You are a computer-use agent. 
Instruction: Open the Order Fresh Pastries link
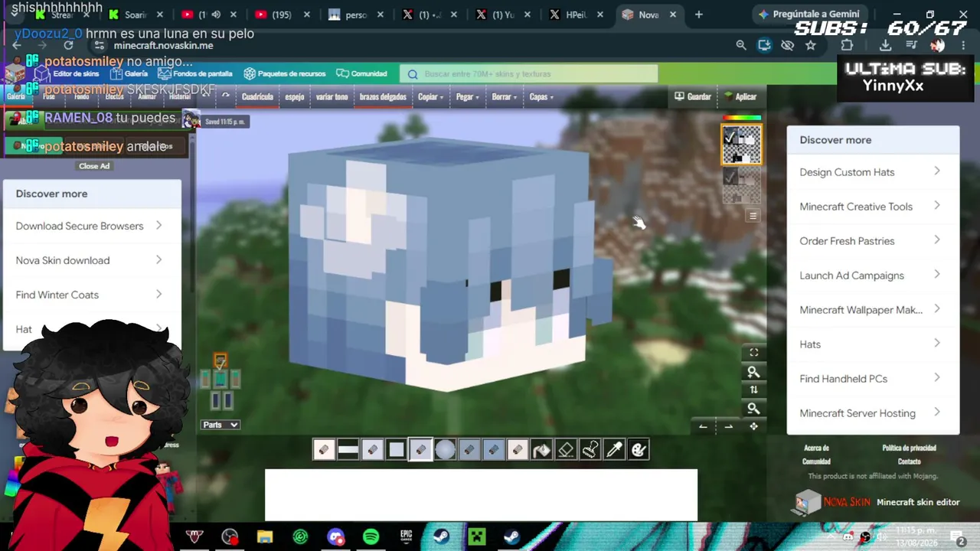pyautogui.click(x=873, y=241)
